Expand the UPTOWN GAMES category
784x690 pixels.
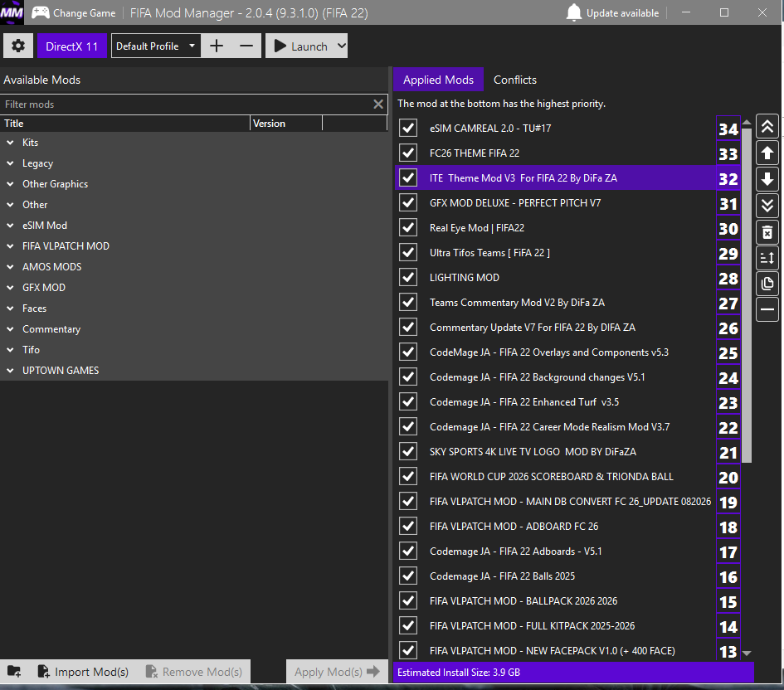[x=10, y=370]
